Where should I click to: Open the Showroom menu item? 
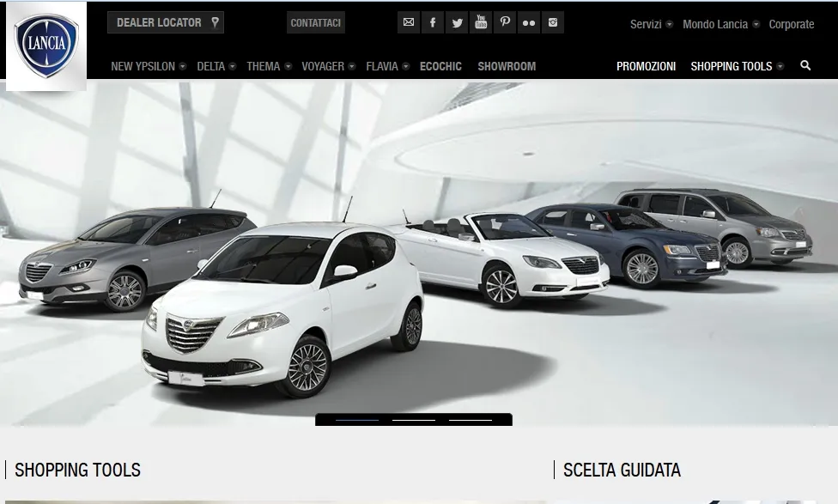pyautogui.click(x=507, y=66)
